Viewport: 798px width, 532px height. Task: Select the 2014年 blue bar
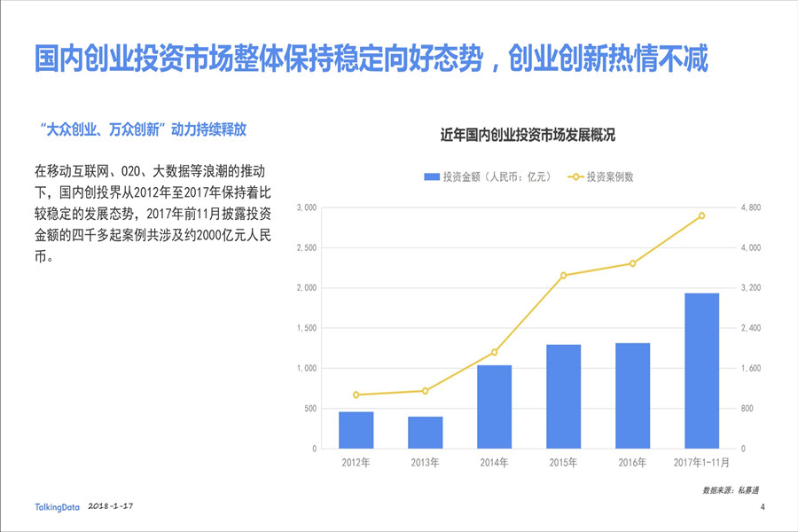point(494,407)
